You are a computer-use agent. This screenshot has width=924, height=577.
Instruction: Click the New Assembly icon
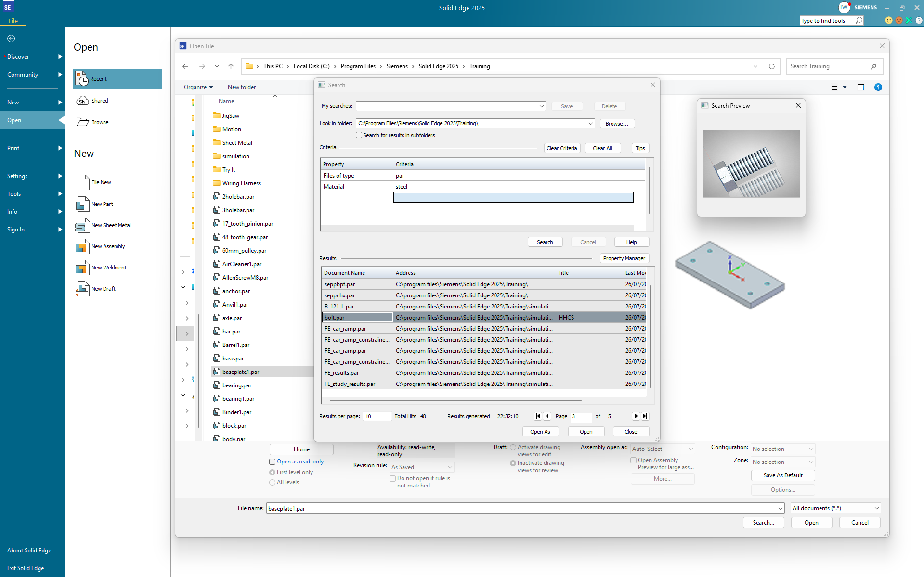(82, 246)
